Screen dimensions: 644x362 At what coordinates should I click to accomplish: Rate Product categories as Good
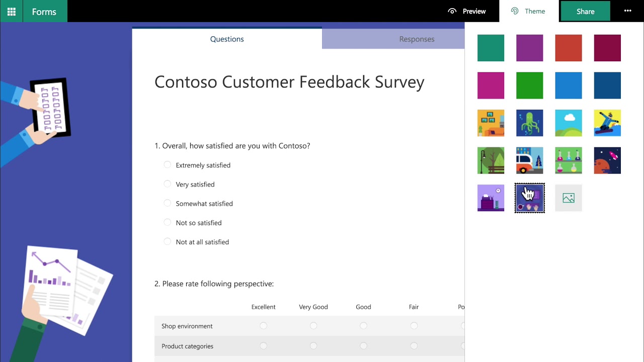pyautogui.click(x=363, y=346)
